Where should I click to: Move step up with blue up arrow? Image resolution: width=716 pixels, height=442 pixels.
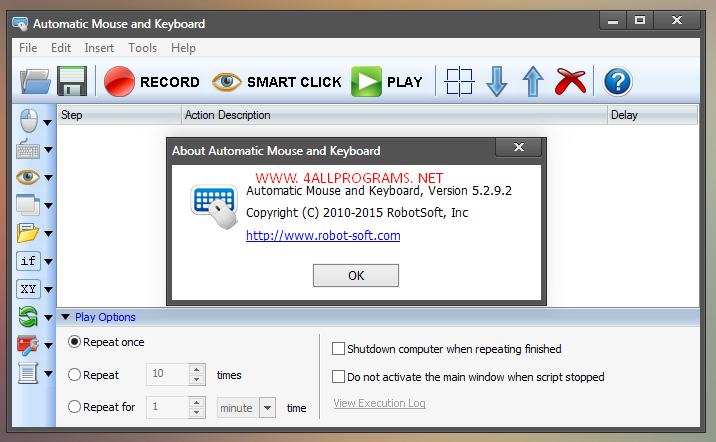[532, 81]
